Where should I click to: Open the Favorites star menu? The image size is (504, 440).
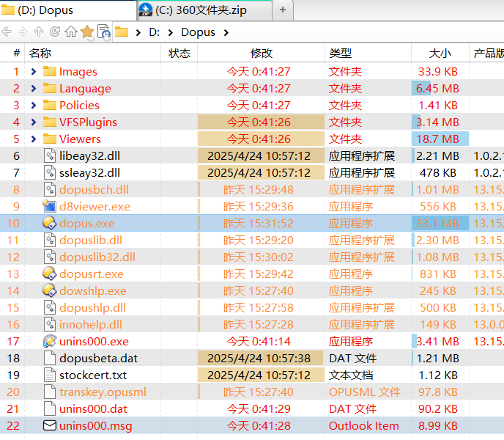(x=87, y=32)
